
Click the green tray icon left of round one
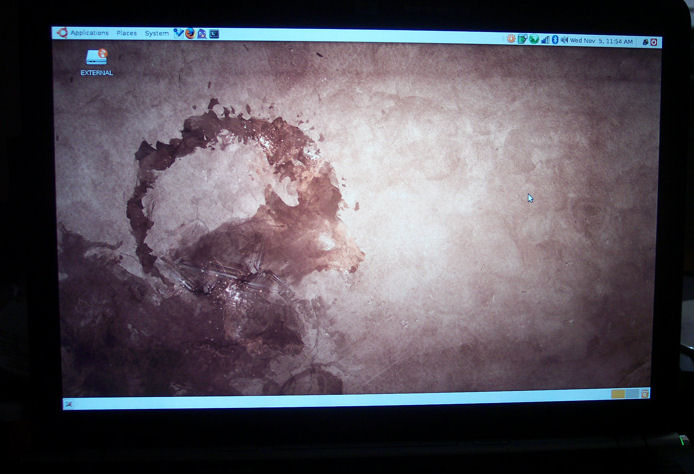(x=523, y=39)
